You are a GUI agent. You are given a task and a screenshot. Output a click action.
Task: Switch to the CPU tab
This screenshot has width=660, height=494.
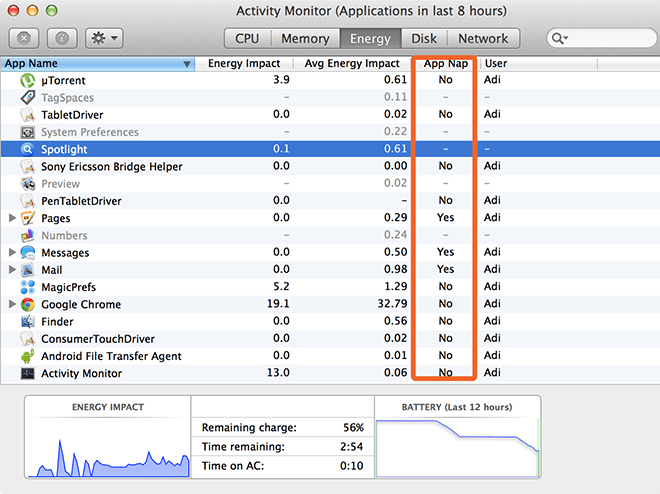247,38
